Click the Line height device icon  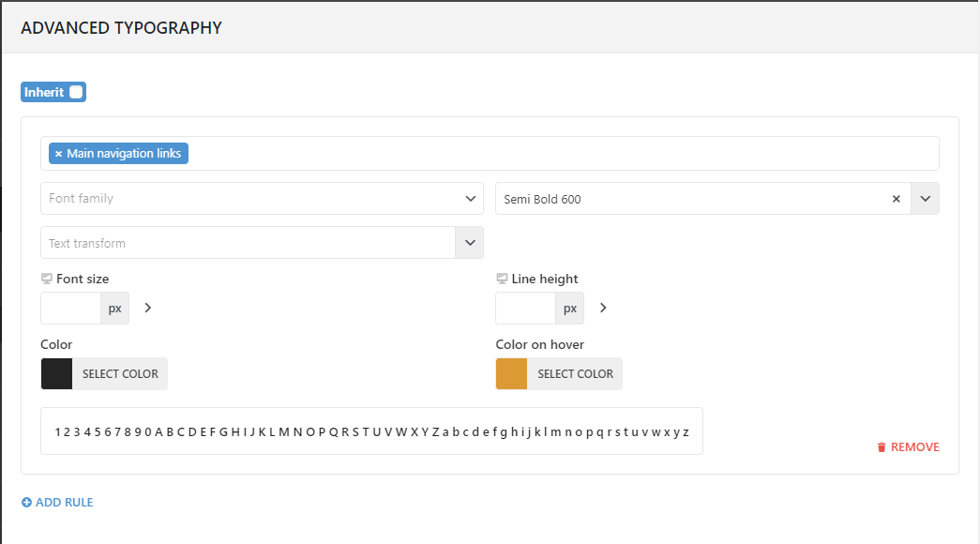[x=502, y=279]
